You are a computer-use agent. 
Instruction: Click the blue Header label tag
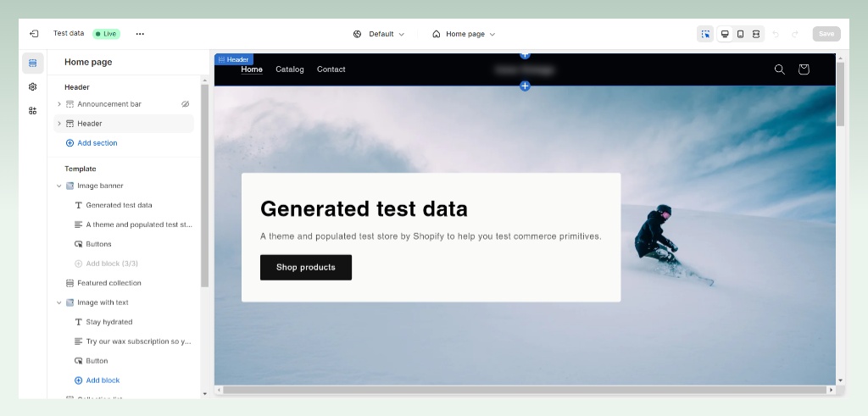(234, 59)
